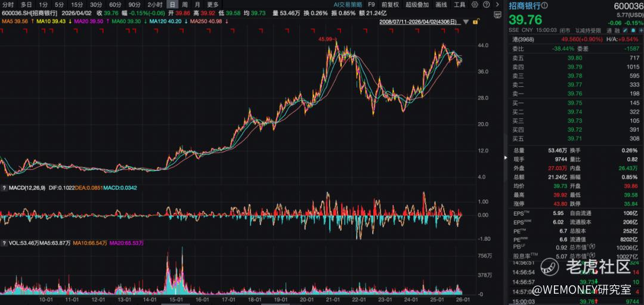Click the blue pencil note icon
This screenshot has height=305, width=644.
click(625, 30)
